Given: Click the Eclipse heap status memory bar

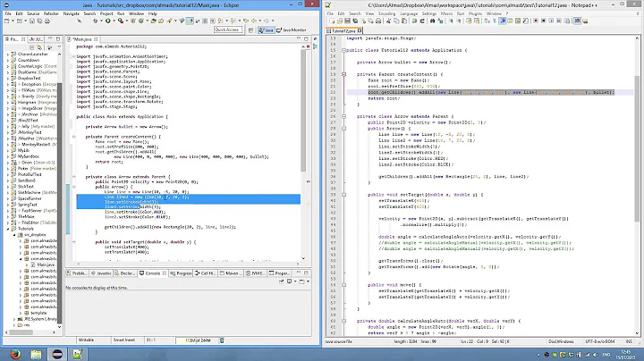Looking at the screenshot, I should point(197,340).
